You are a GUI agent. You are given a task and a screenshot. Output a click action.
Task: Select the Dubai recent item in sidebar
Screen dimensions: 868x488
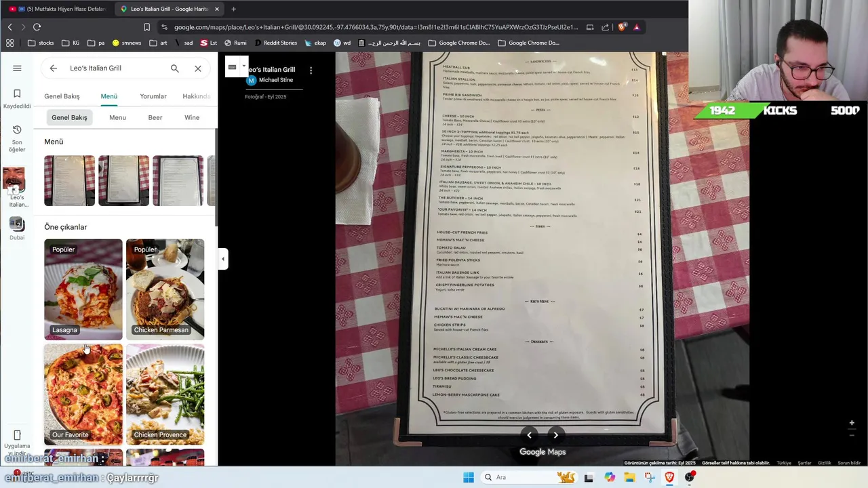point(17,228)
